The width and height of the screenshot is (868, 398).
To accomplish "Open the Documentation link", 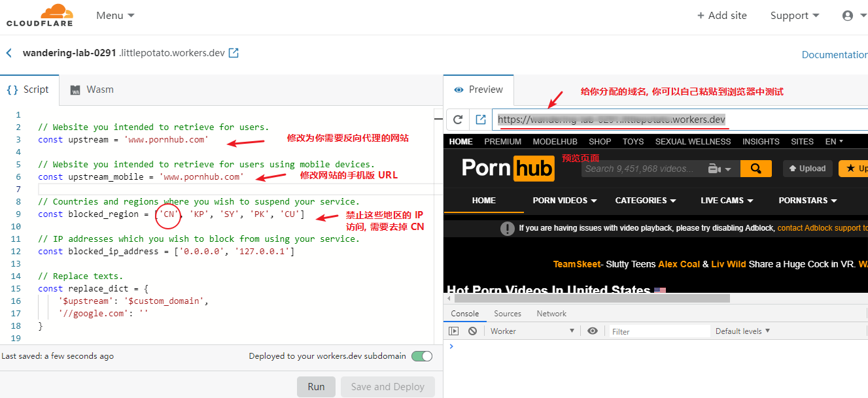I will click(835, 55).
